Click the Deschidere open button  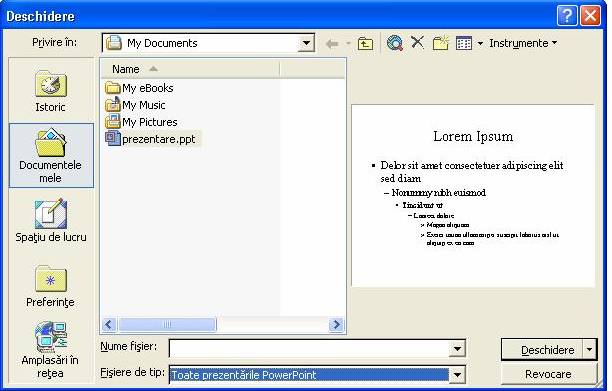point(543,350)
